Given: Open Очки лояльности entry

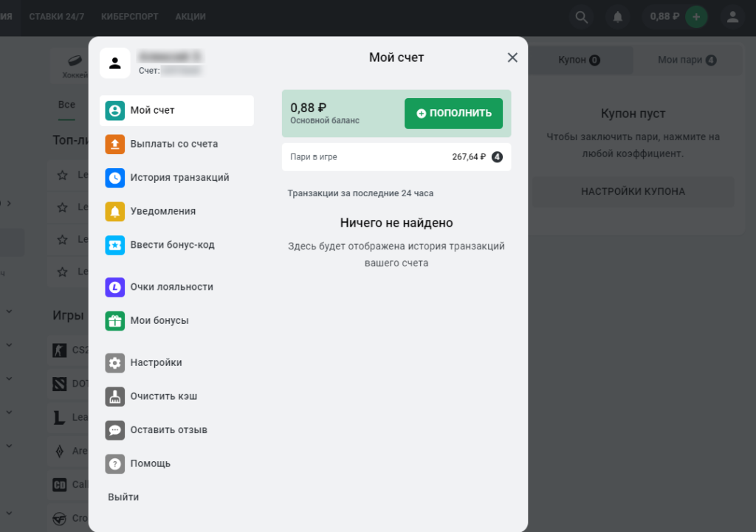Looking at the screenshot, I should click(x=176, y=287).
